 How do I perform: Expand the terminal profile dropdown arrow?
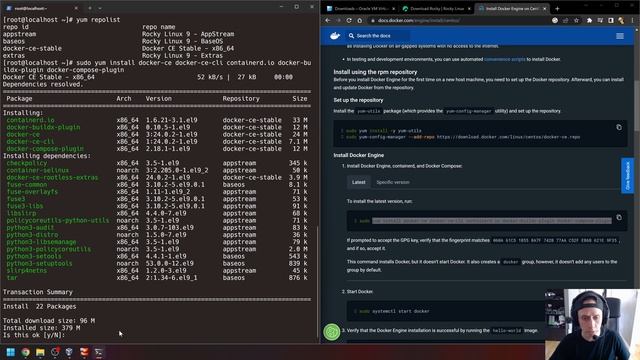[x=100, y=8]
